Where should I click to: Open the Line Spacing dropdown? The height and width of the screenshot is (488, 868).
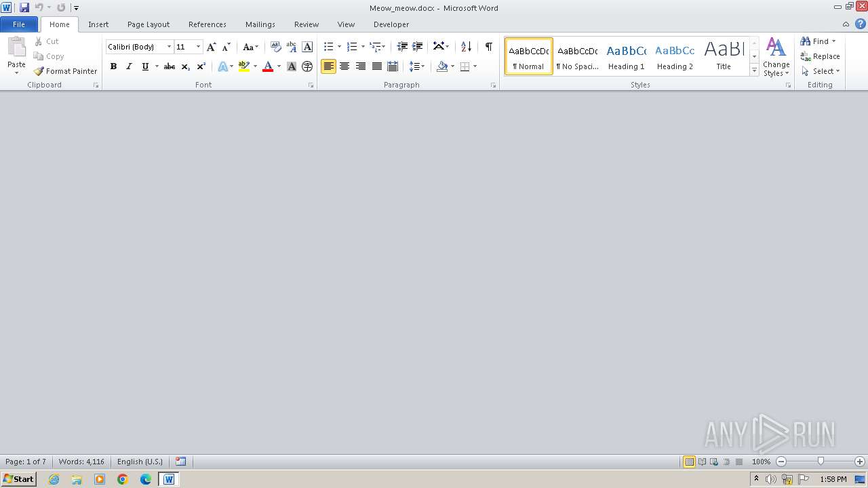(417, 66)
